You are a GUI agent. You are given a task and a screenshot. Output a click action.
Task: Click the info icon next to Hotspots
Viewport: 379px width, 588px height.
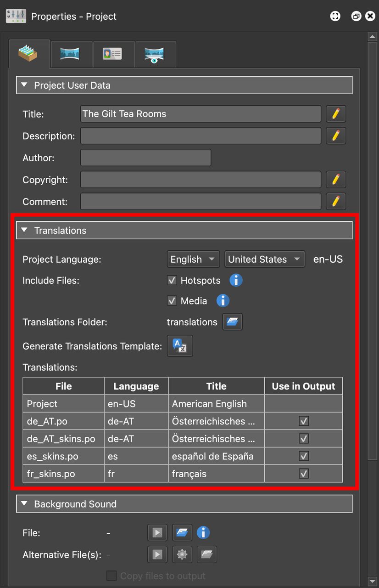[x=236, y=280]
